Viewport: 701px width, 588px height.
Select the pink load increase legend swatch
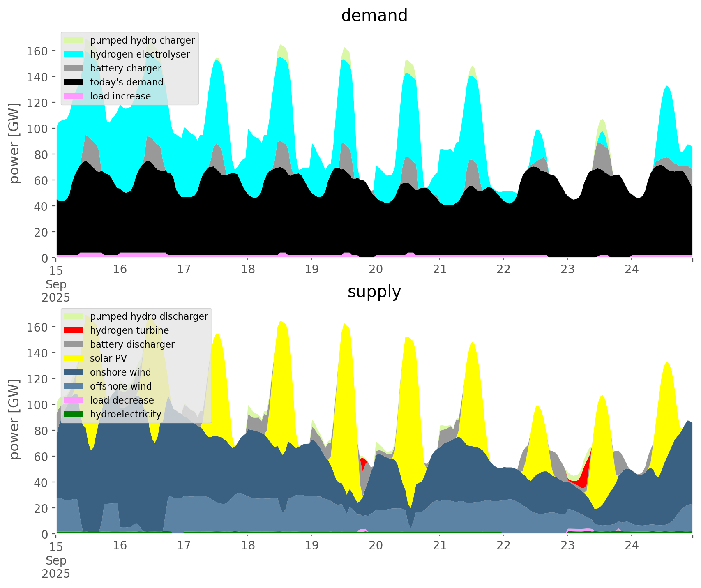click(x=74, y=96)
